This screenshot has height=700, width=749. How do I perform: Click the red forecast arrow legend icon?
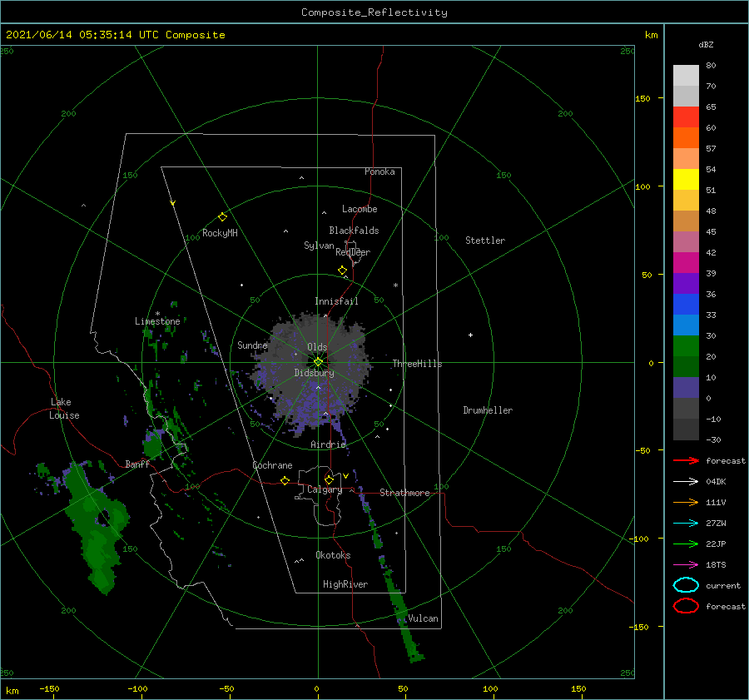click(686, 460)
